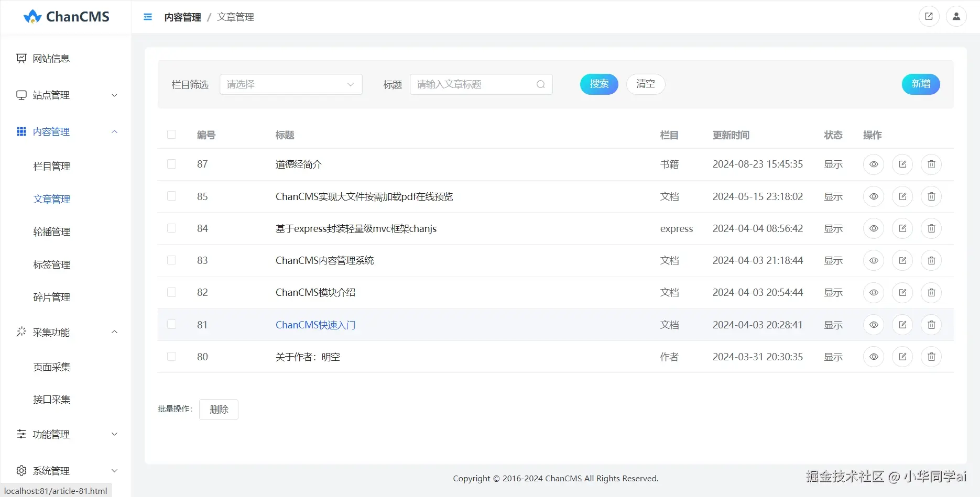
Task: Toggle the select-all checkbox in table header
Action: point(171,135)
